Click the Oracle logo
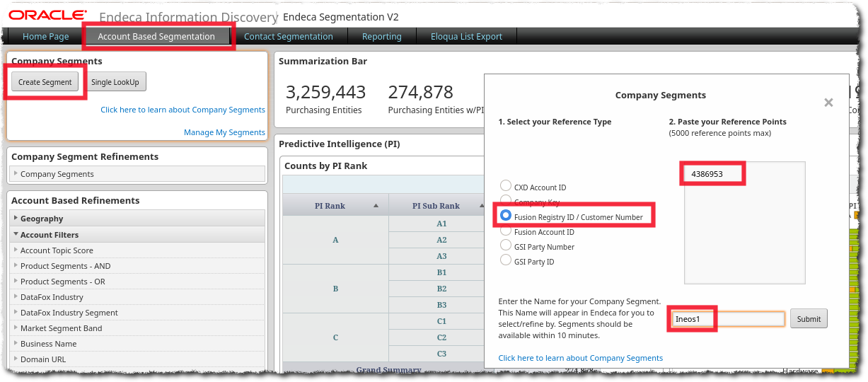 [x=48, y=15]
